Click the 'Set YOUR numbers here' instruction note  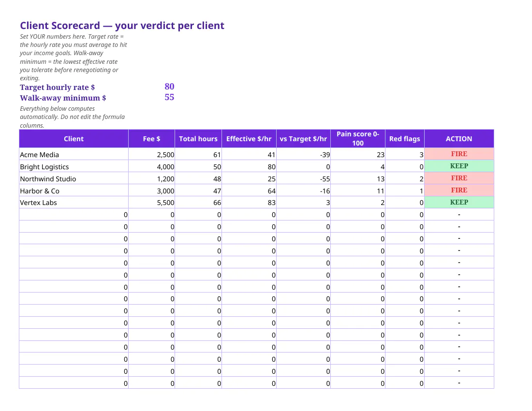[74, 58]
